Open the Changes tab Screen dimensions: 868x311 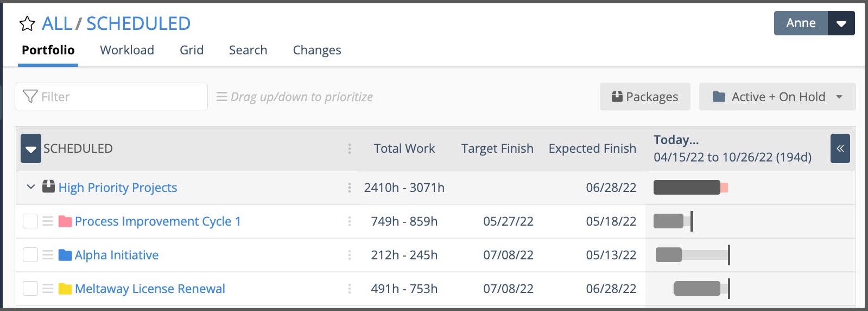tap(317, 50)
